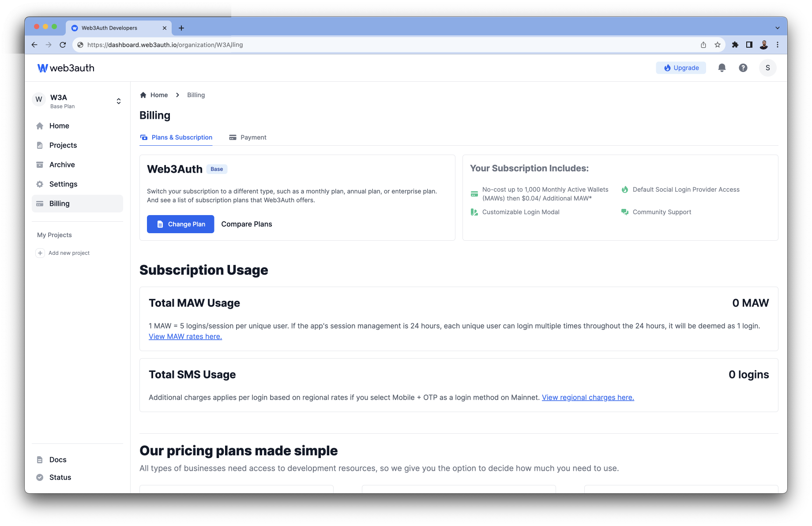Open View regional charges here link
The image size is (812, 526).
[x=588, y=397]
